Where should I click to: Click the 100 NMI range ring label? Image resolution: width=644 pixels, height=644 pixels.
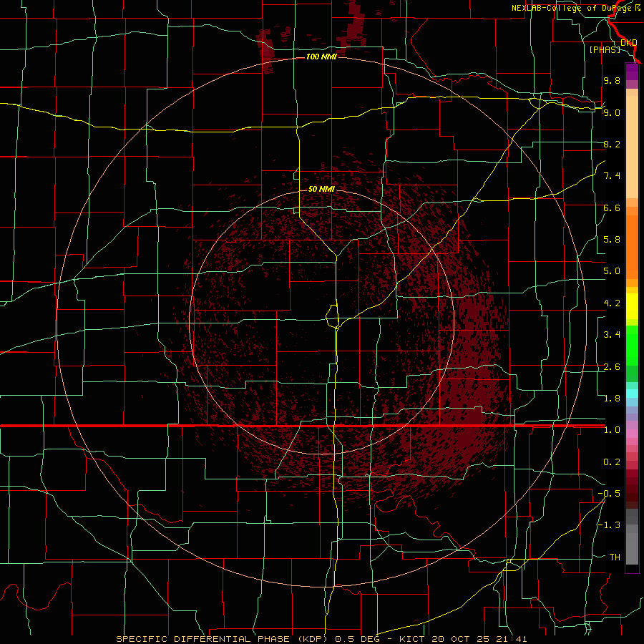pyautogui.click(x=321, y=57)
